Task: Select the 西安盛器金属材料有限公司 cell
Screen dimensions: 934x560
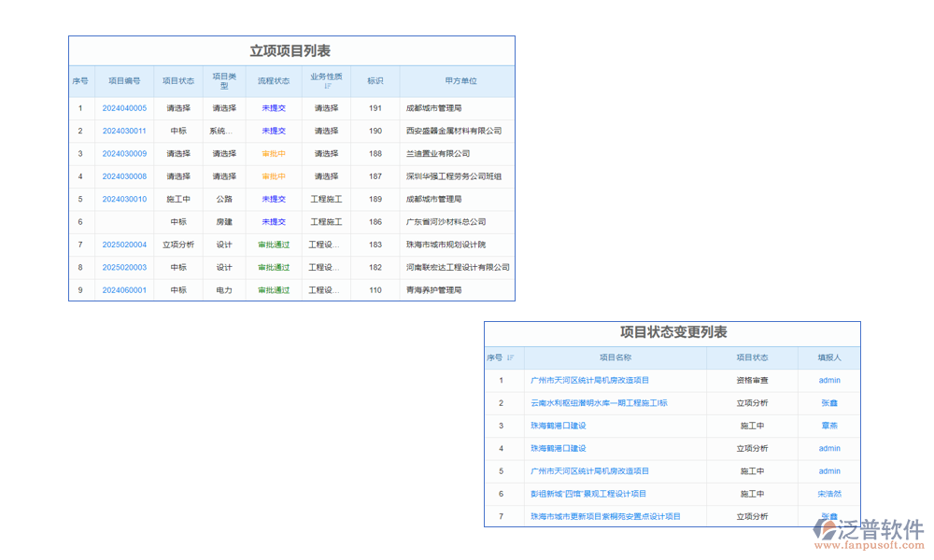Action: [454, 131]
